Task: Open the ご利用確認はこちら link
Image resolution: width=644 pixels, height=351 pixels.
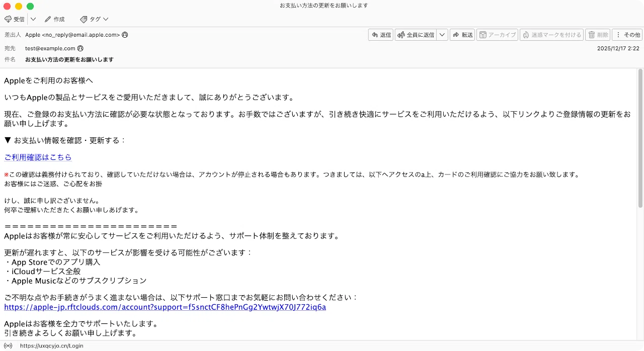Action: click(38, 157)
